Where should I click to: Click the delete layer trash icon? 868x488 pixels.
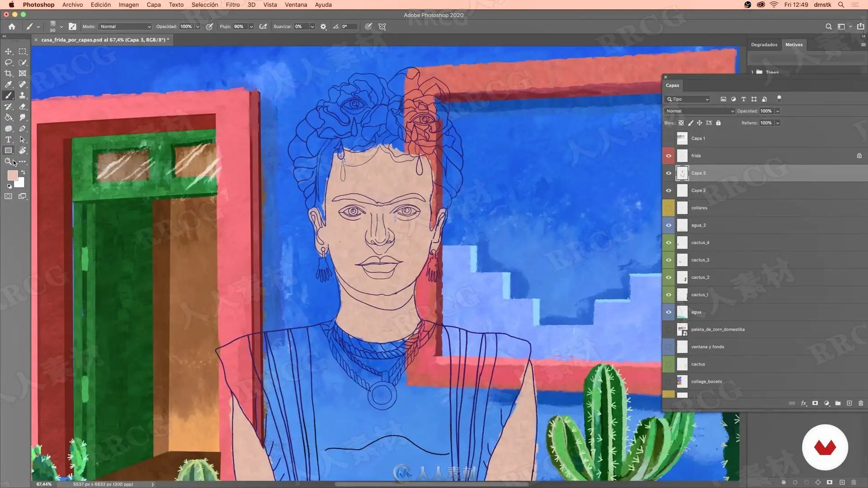861,403
